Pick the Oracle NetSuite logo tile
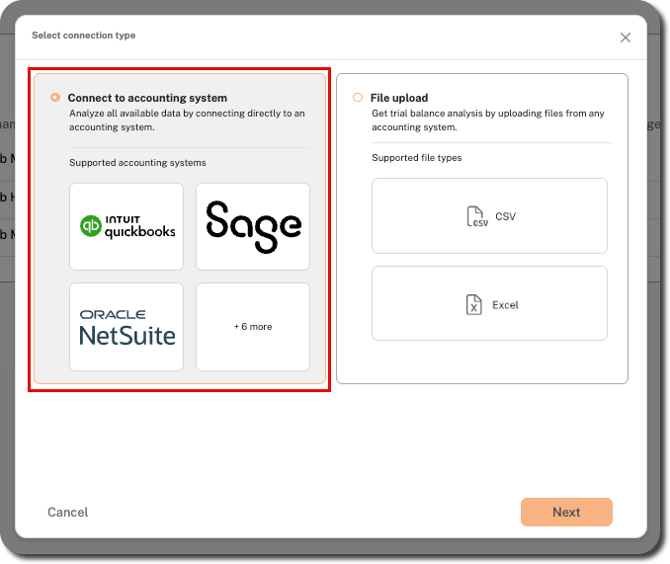 point(126,326)
